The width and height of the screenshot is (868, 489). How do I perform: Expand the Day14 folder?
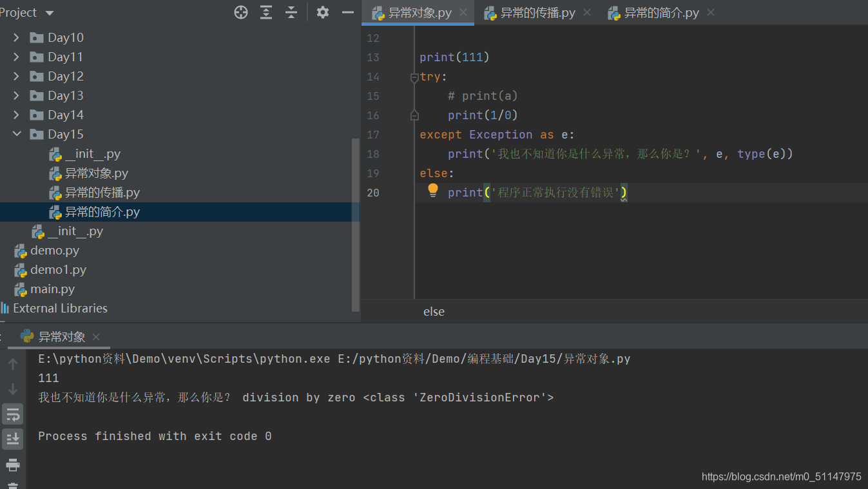(x=16, y=115)
